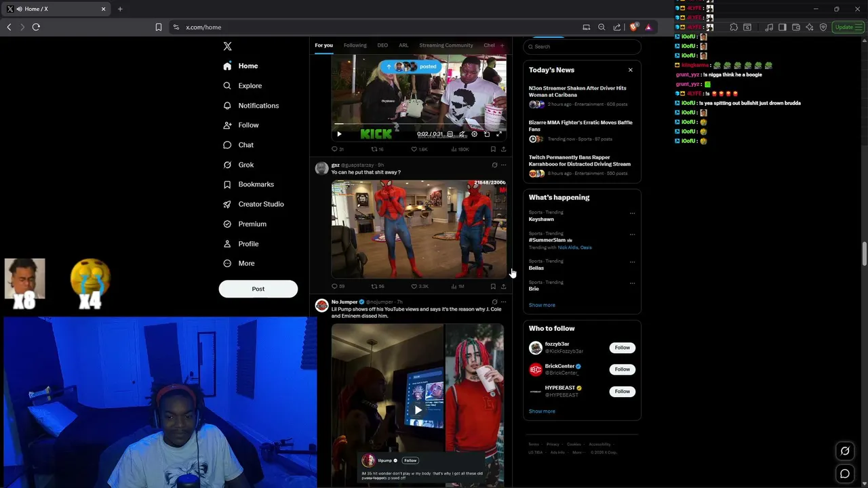The image size is (868, 488).
Task: Show more under What's happening
Action: pos(542,305)
